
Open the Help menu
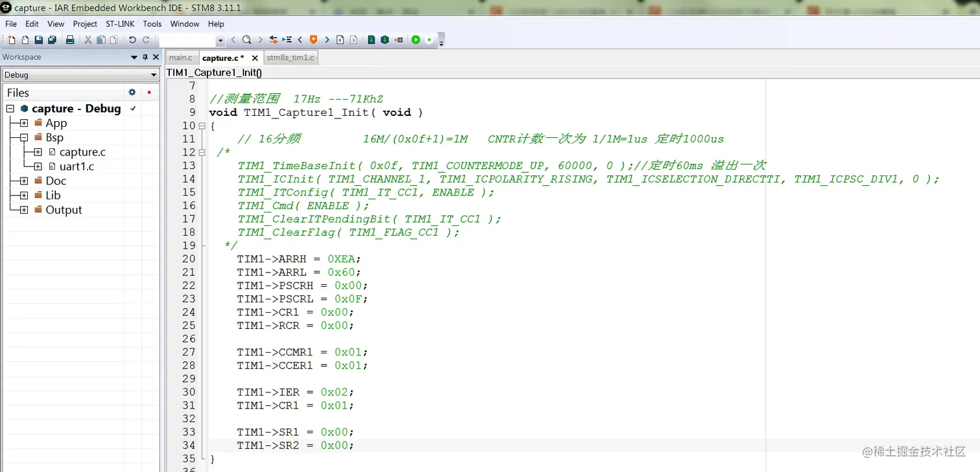tap(216, 24)
